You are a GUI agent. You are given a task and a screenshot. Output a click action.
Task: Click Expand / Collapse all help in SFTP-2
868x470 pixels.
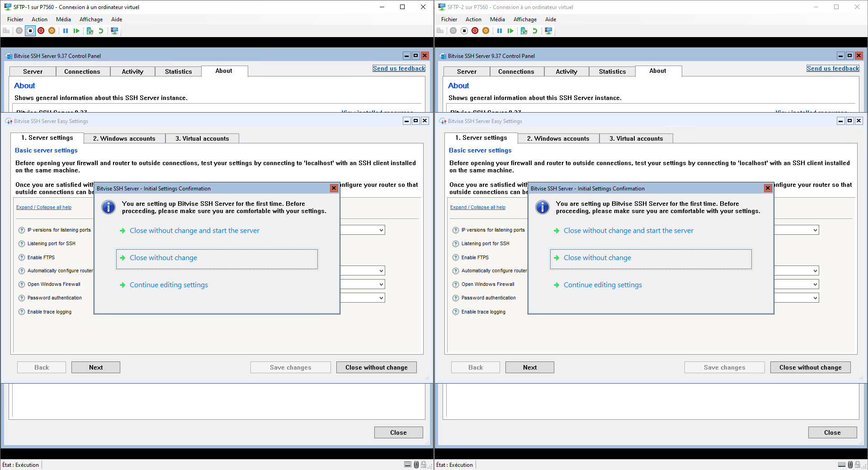(x=478, y=207)
